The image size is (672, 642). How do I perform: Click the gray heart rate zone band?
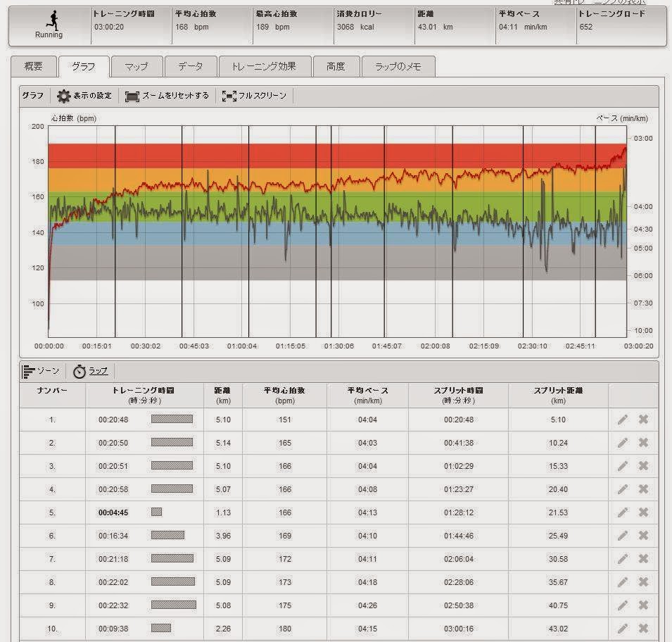[337, 263]
